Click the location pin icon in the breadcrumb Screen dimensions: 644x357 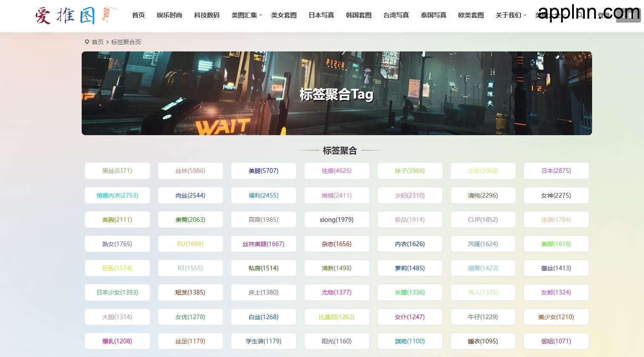(86, 42)
